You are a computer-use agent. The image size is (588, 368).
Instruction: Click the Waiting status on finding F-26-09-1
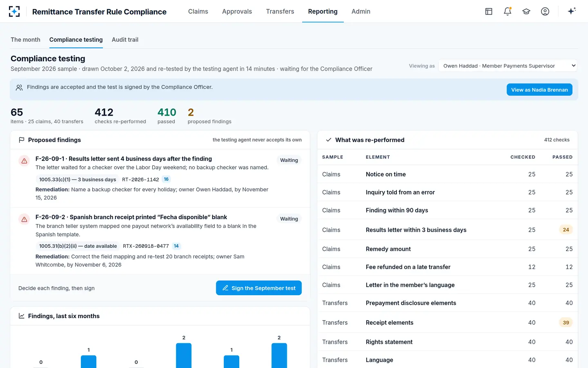[x=289, y=160]
